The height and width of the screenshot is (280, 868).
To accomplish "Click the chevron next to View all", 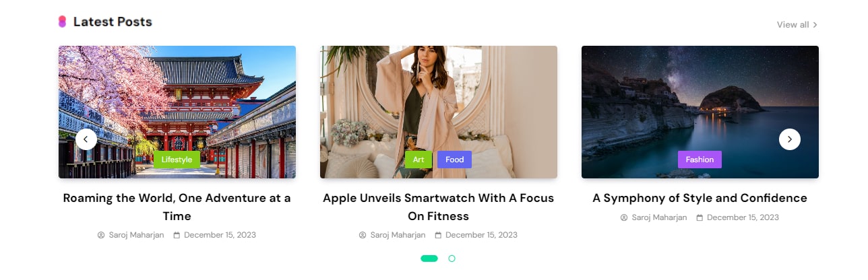I will coord(815,25).
